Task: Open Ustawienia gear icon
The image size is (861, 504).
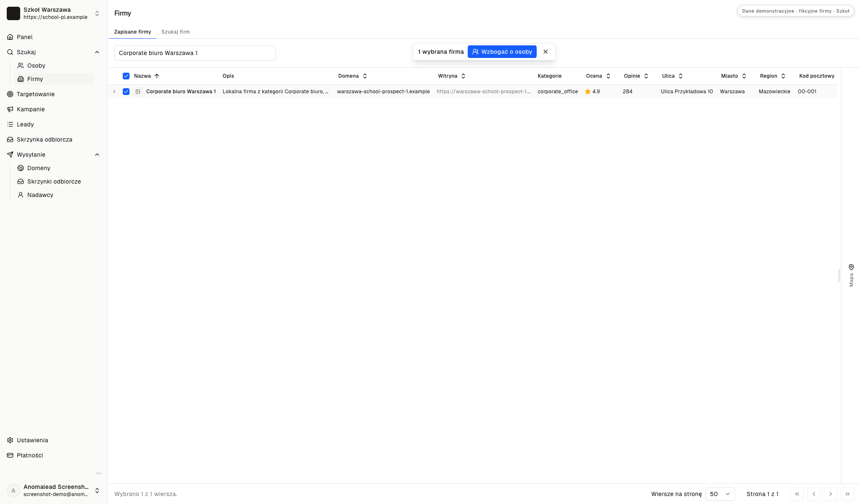Action: tap(10, 440)
